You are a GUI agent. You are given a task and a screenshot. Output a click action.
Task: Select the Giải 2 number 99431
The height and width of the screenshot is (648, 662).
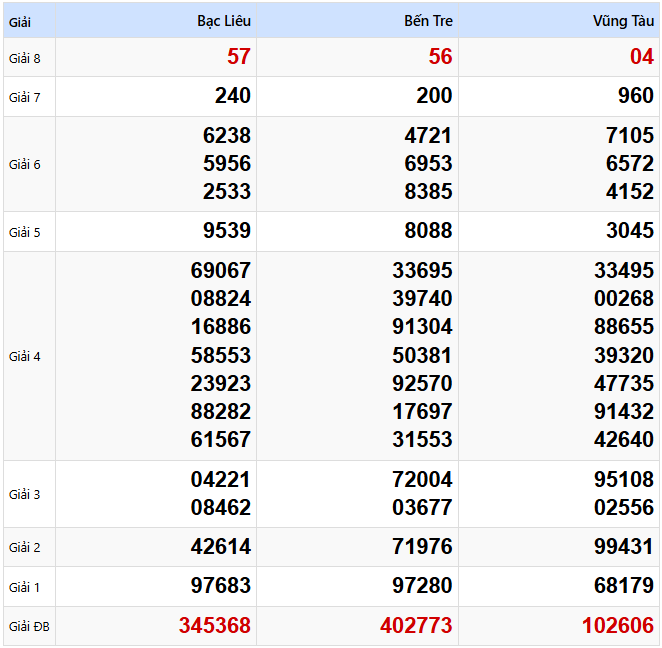click(x=624, y=547)
